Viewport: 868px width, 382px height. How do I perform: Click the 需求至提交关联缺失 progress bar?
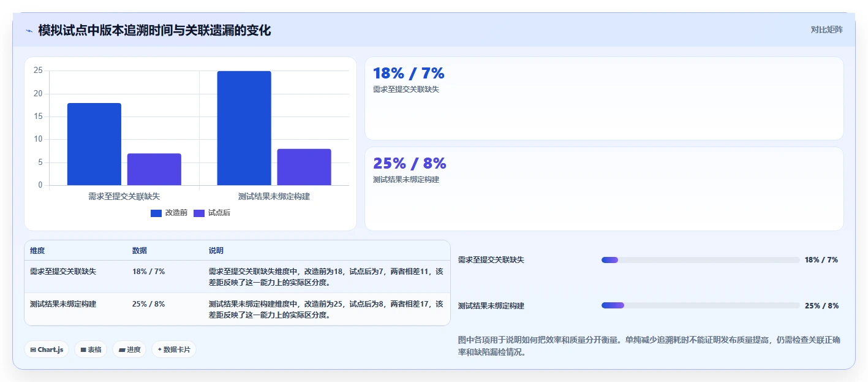point(701,260)
